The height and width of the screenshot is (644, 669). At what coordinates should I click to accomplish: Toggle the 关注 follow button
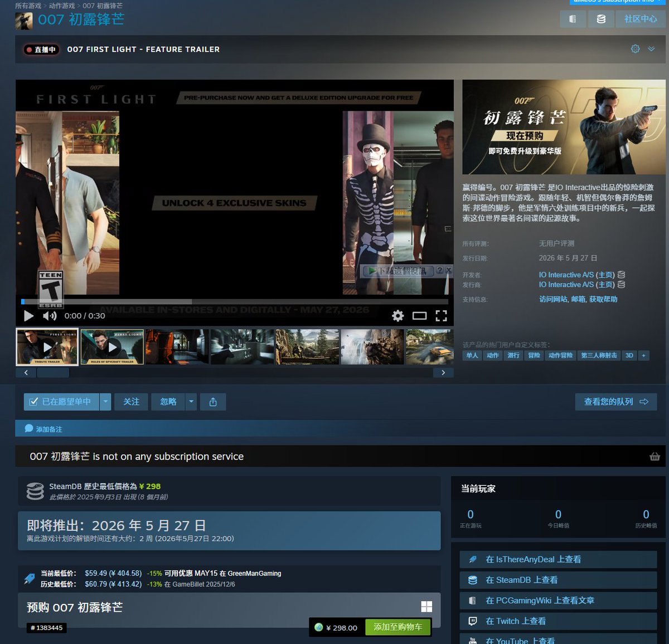(x=131, y=402)
